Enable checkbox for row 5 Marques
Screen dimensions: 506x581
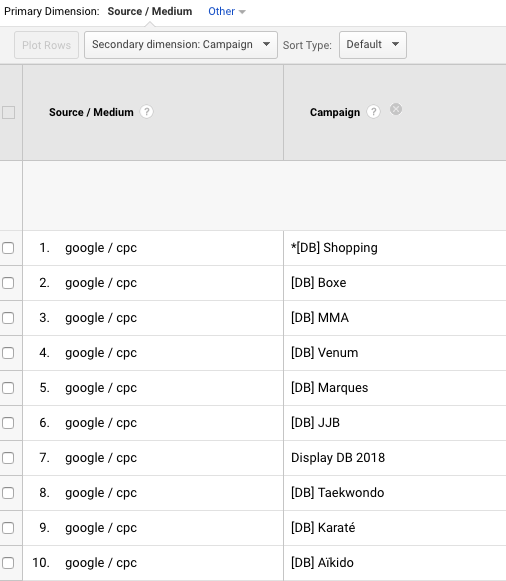coord(8,388)
